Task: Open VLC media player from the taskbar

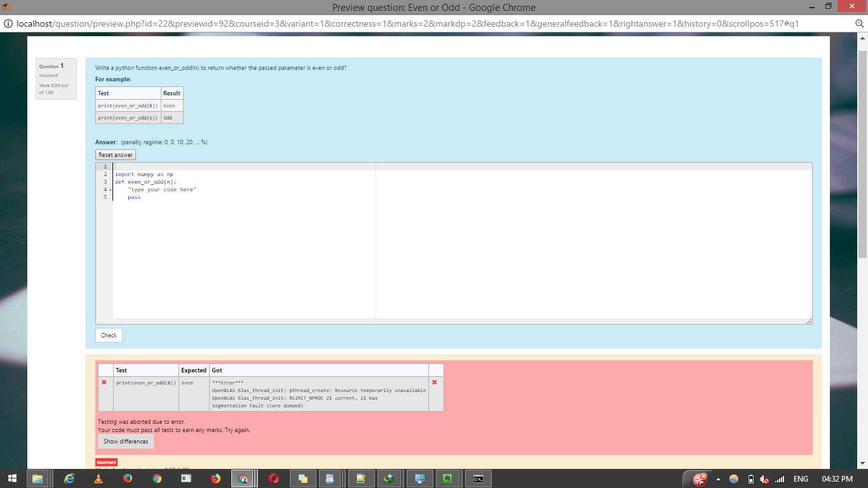Action: tap(98, 478)
